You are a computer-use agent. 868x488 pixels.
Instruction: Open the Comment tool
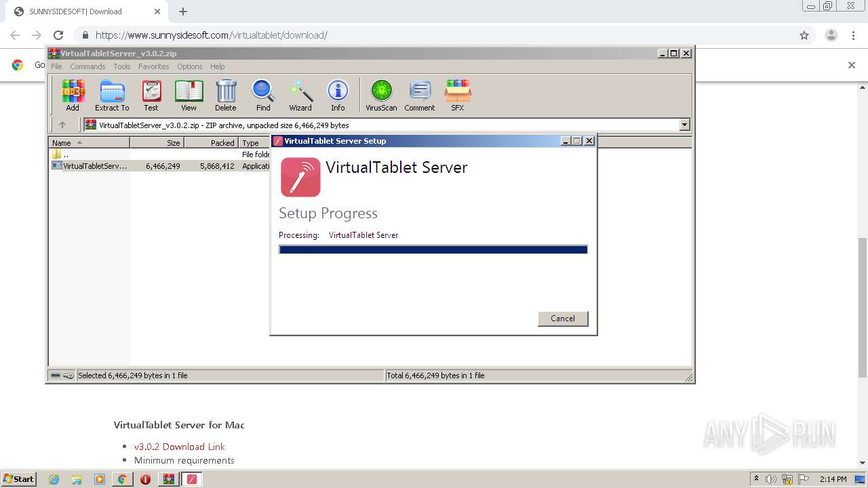coord(420,95)
